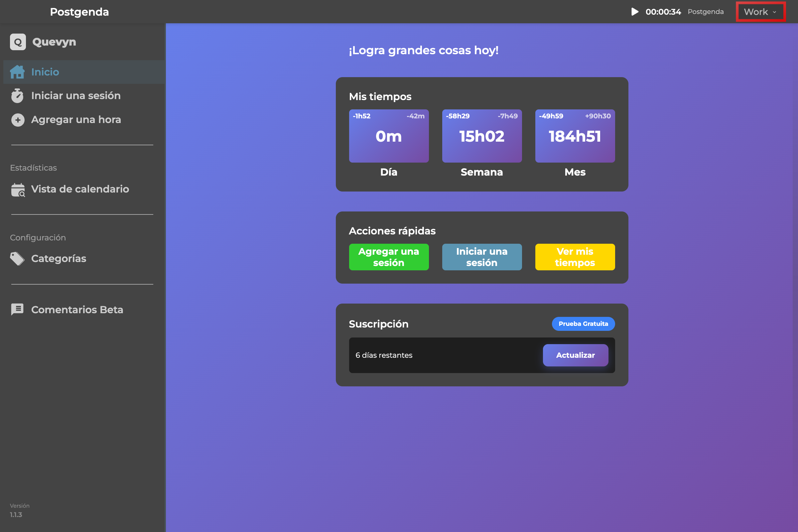Click the -42m value on Día card
This screenshot has height=532, width=798.
(416, 116)
